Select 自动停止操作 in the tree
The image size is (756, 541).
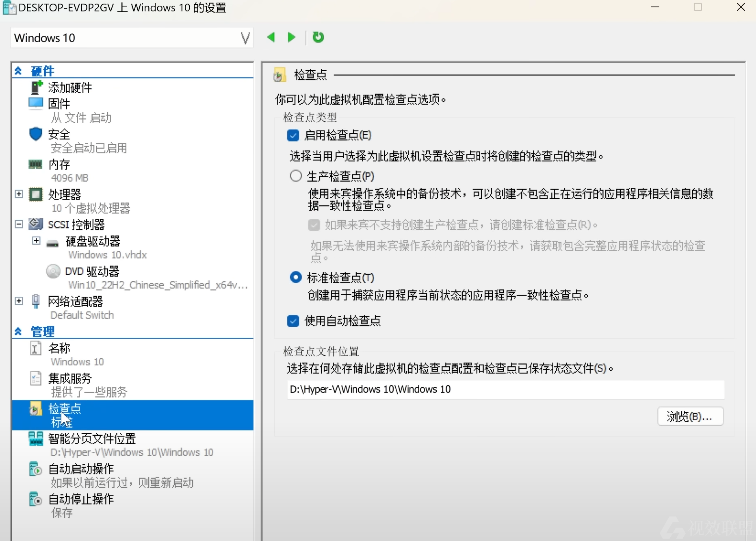point(81,499)
